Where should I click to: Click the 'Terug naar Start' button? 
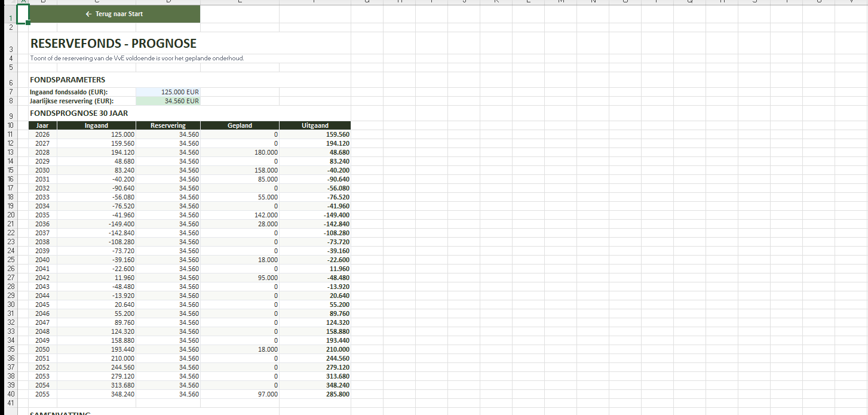114,14
